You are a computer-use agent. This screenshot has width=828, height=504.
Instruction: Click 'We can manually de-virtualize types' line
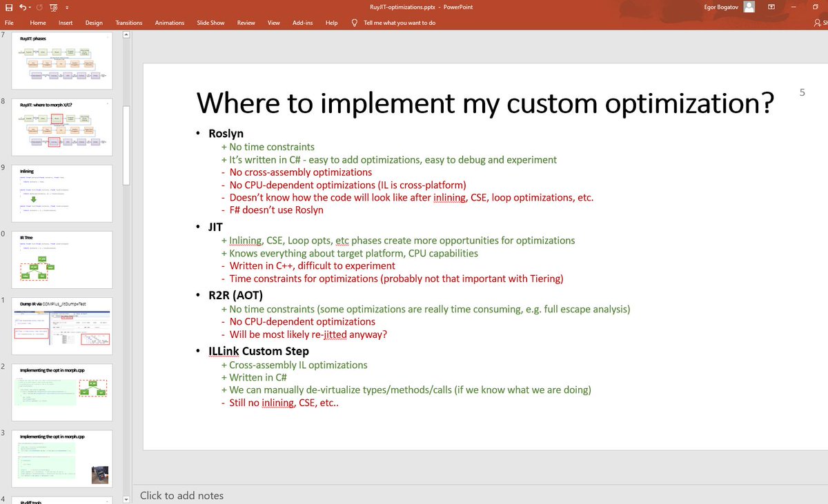406,390
